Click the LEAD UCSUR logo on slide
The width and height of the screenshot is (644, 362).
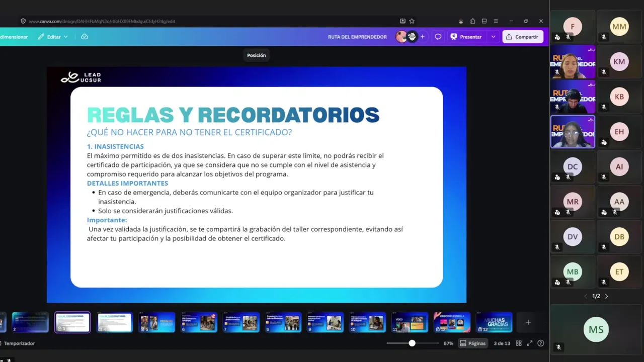(81, 77)
